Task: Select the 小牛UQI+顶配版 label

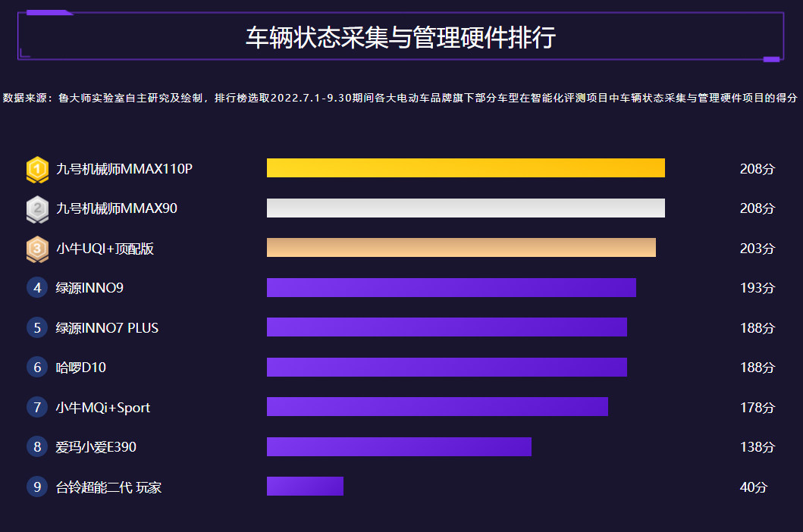Action: (105, 249)
